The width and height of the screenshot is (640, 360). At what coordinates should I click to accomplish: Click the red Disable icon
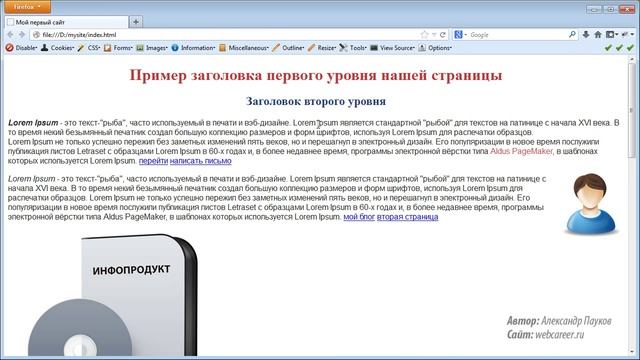(x=9, y=48)
